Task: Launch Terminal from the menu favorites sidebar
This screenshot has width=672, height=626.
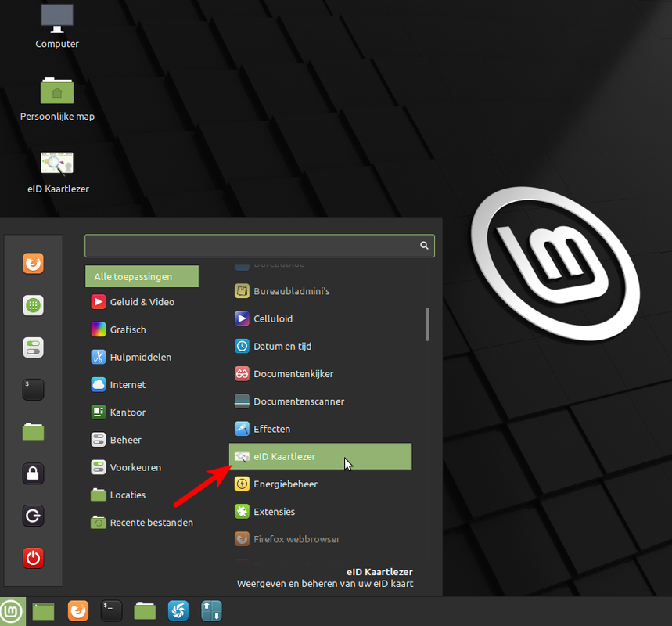Action: click(x=33, y=390)
